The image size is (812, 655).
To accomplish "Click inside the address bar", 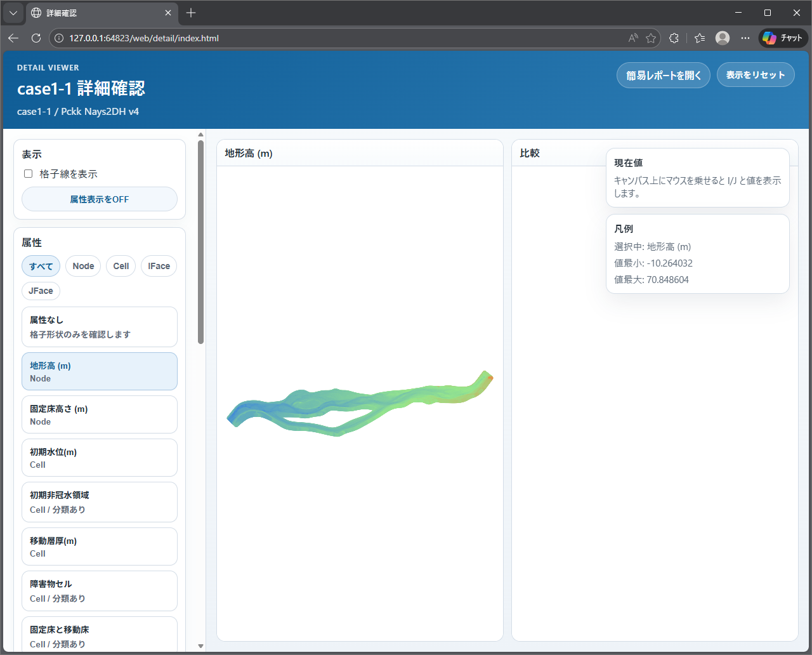I will pos(254,38).
